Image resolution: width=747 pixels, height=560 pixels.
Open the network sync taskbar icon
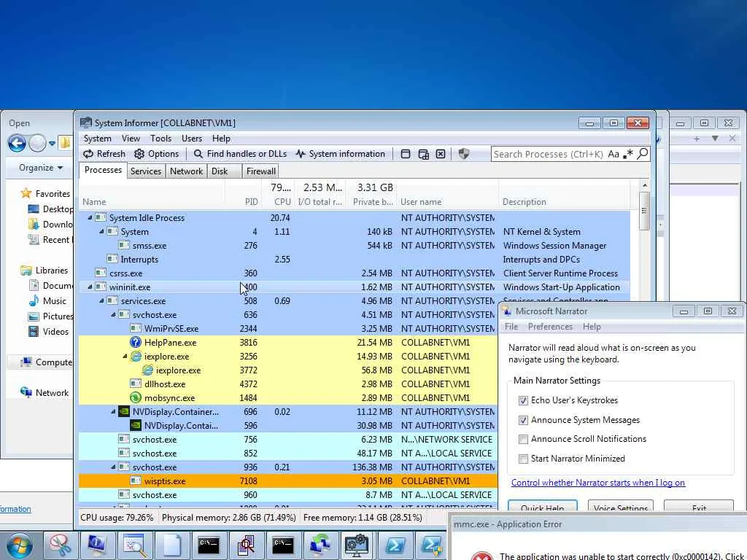[320, 545]
